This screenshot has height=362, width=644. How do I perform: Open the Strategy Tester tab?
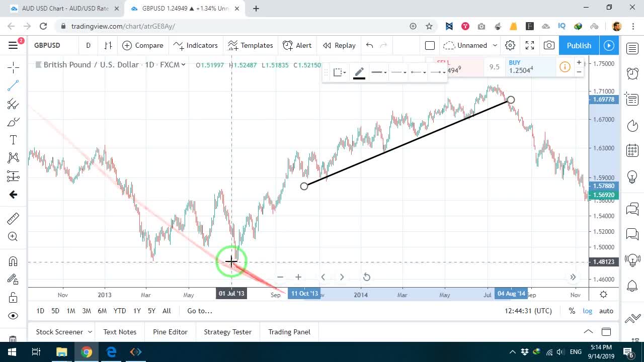tap(227, 332)
